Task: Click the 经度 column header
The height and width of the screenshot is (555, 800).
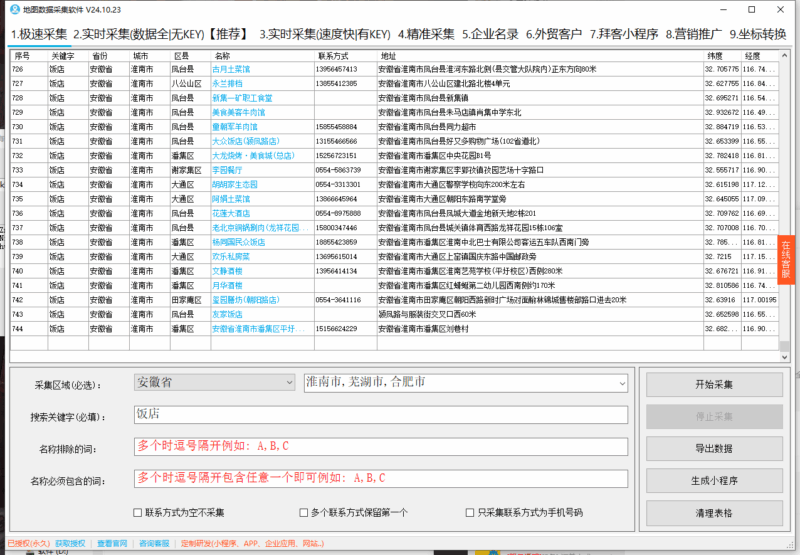Action: coord(760,56)
